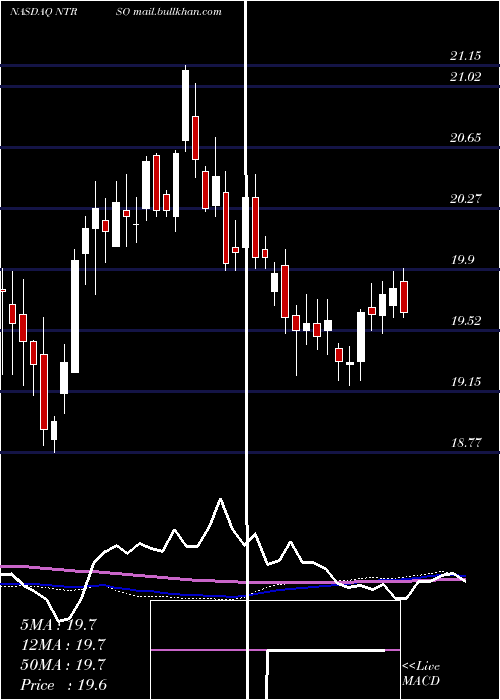Click the <<Live MACD label
500x700 pixels.
421,673
